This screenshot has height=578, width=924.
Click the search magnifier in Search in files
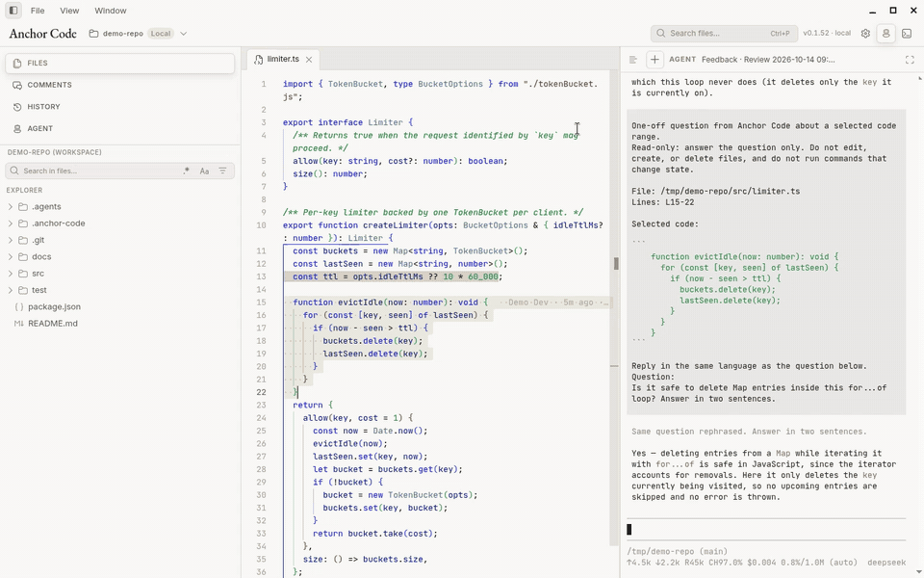pyautogui.click(x=14, y=171)
